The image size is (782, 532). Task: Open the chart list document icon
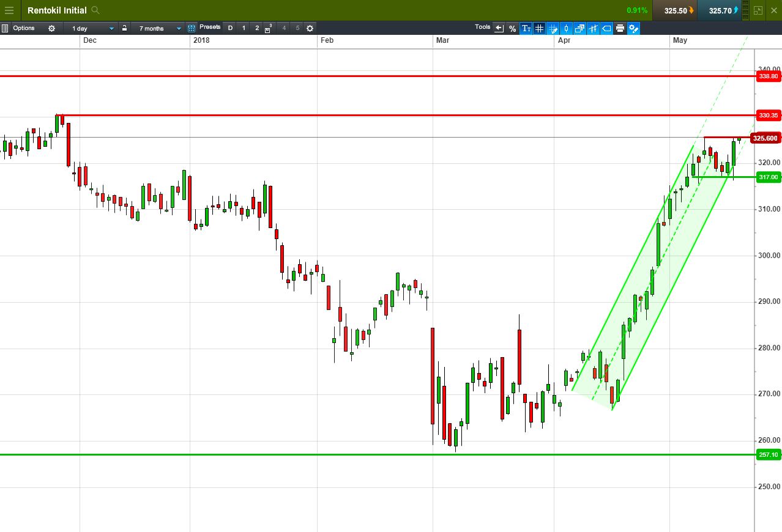tap(5, 28)
